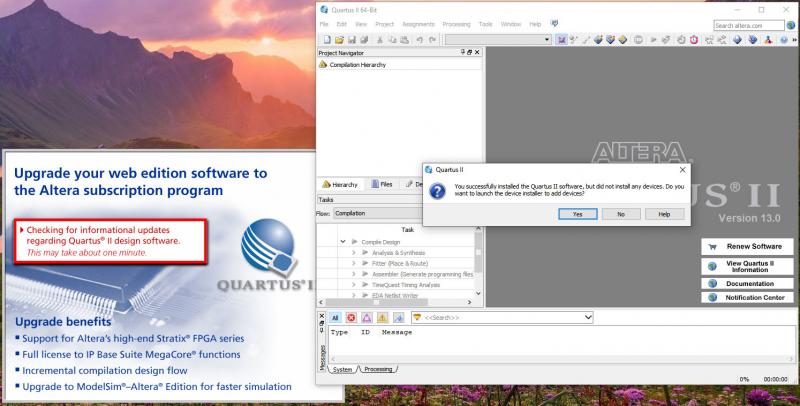
Task: Click the New file toolbar icon
Action: (324, 38)
